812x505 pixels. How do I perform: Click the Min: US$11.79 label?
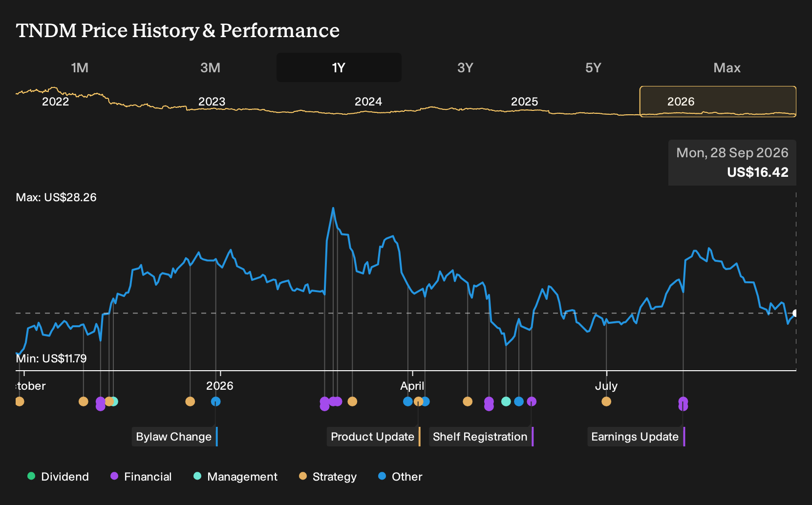(x=51, y=358)
